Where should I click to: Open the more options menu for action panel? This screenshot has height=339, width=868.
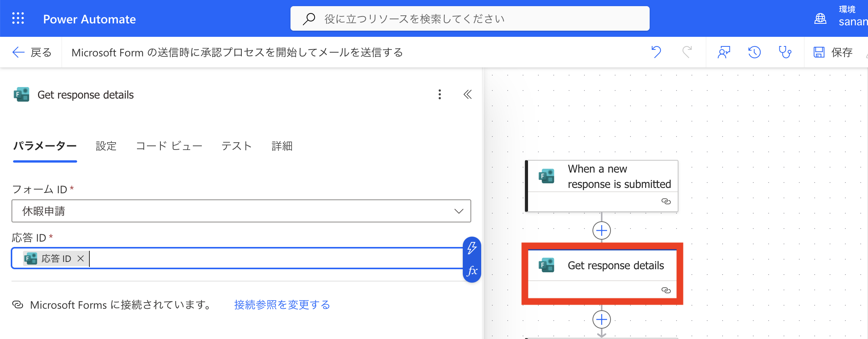(x=440, y=94)
